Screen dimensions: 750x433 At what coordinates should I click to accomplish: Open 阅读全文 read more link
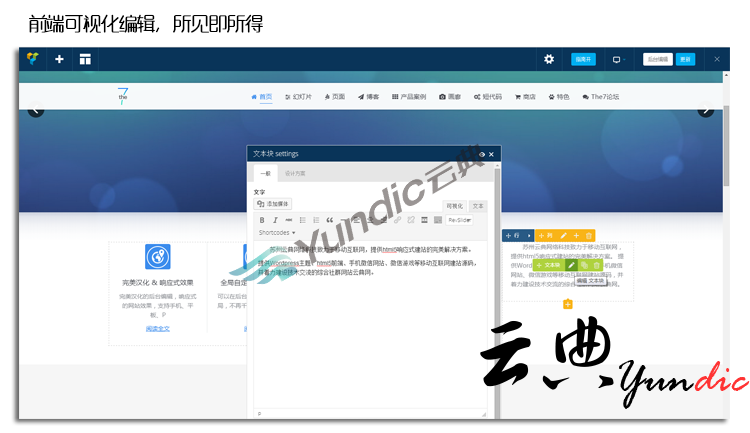click(158, 329)
